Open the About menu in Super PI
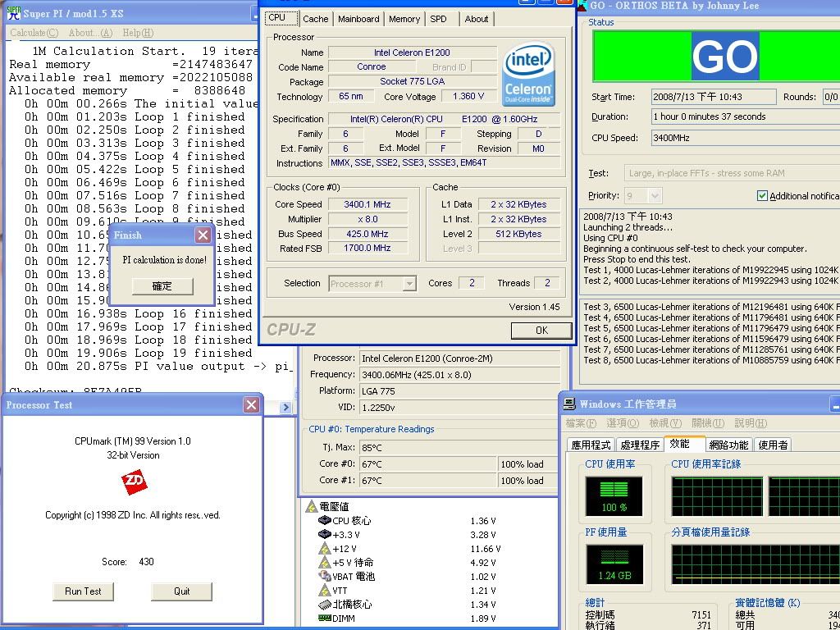Viewport: 840px width, 630px height. coord(90,33)
